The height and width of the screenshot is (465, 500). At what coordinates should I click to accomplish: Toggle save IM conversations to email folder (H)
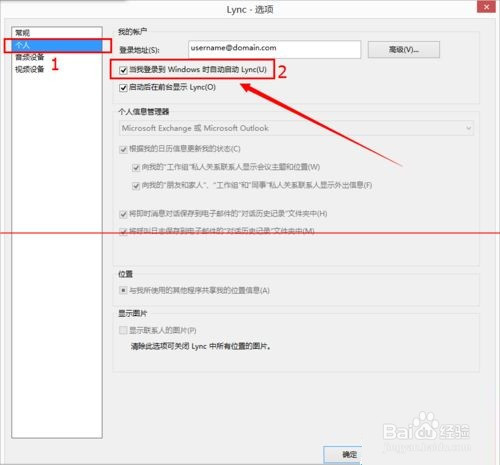pyautogui.click(x=123, y=214)
